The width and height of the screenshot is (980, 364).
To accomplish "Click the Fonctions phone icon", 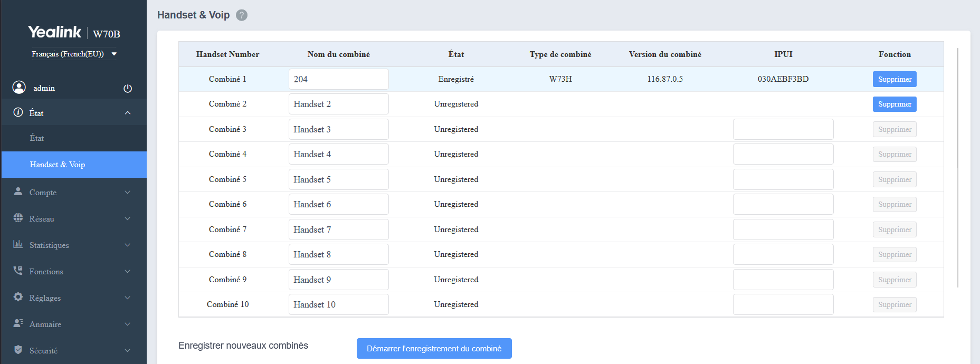I will click(x=18, y=271).
